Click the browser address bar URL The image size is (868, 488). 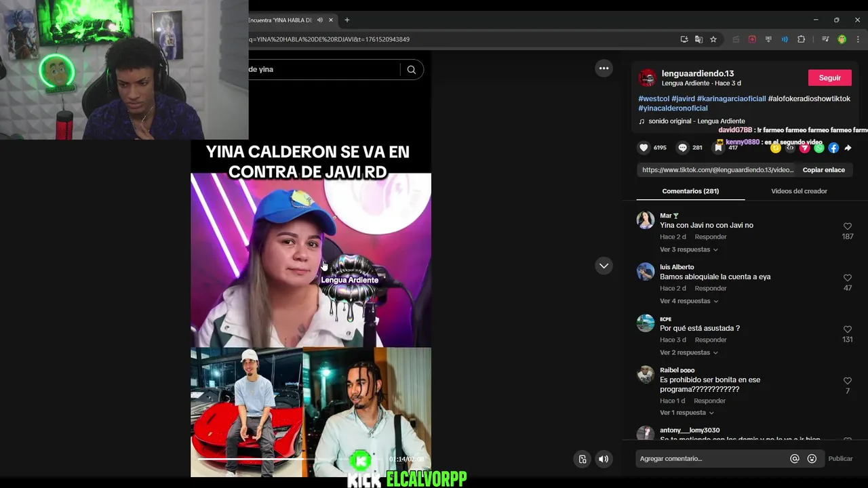click(x=329, y=39)
